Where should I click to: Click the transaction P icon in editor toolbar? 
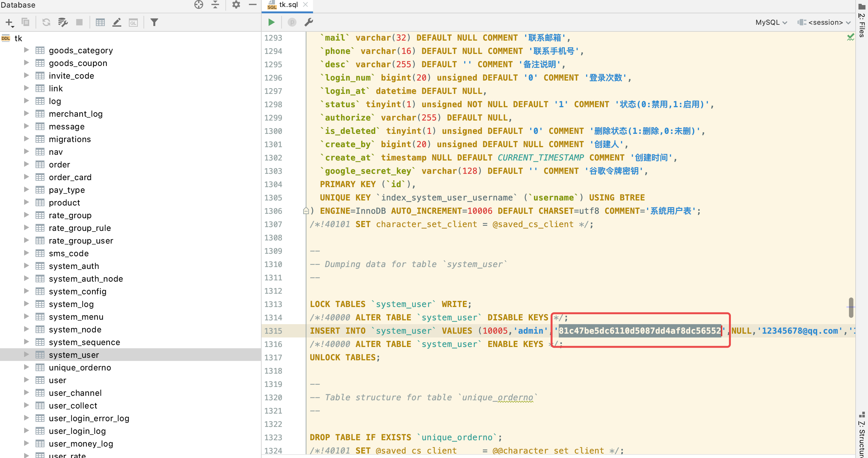tap(292, 22)
